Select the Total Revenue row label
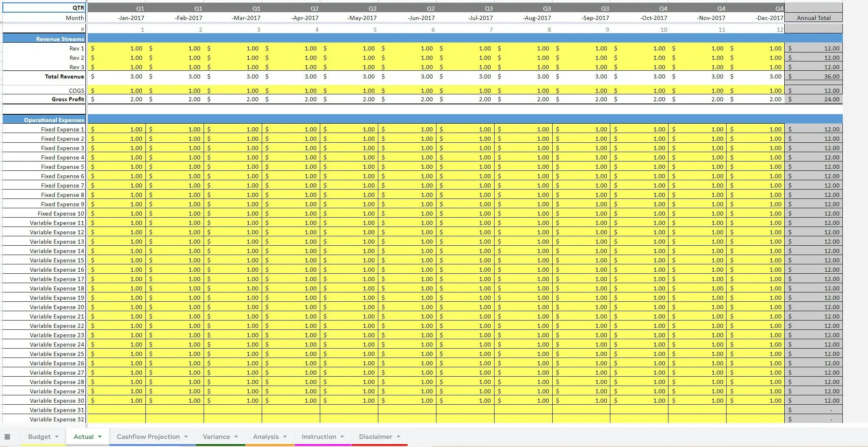Screen dimensions: 868x447 [x=65, y=76]
